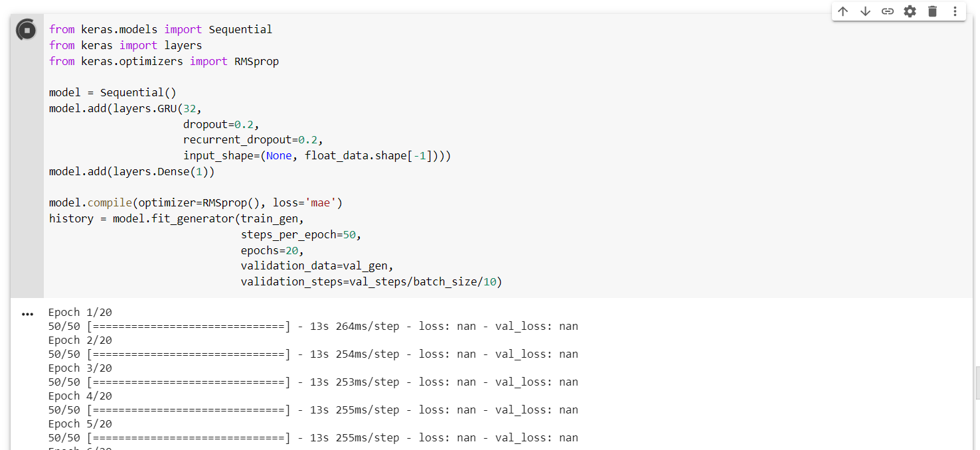Delete the cell with the trash icon

[x=932, y=11]
